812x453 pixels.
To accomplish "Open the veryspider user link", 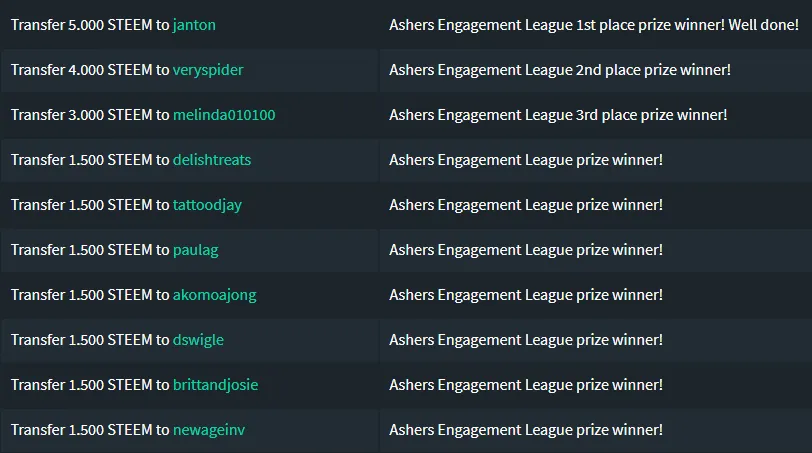I will pyautogui.click(x=208, y=70).
